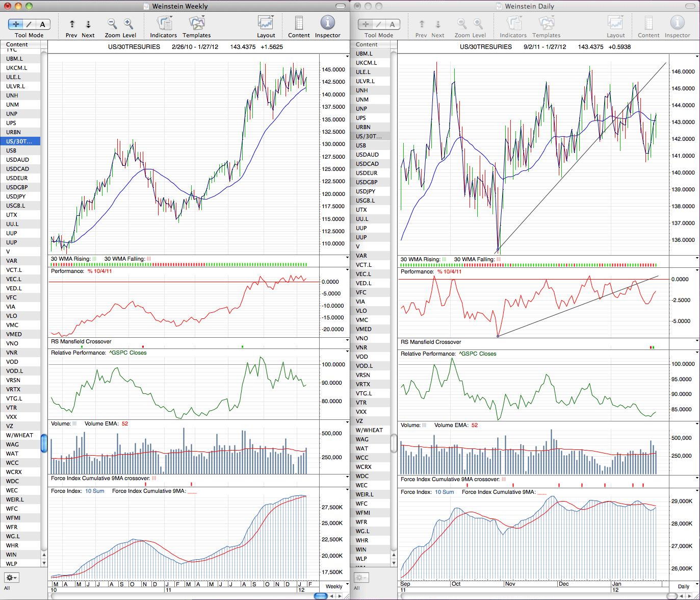This screenshot has height=600, width=700.
Task: Open the gear action menu below symbol list
Action: coord(11,578)
